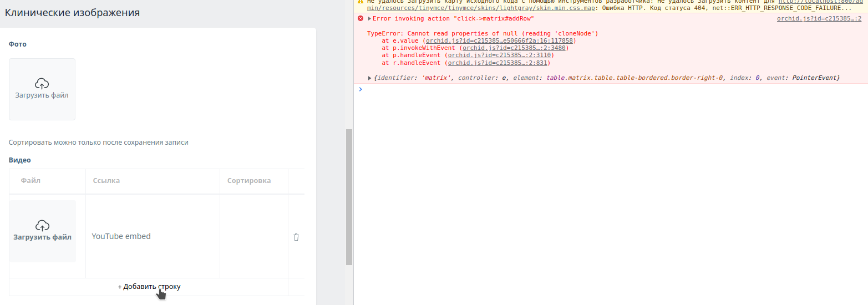Click the page vertical scrollbar

[x=349, y=196]
